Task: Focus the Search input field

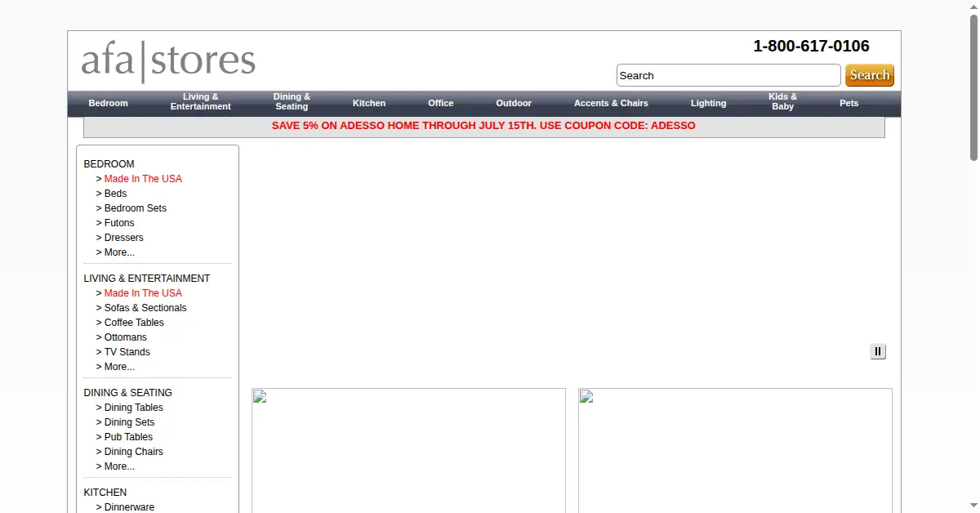Action: point(728,75)
